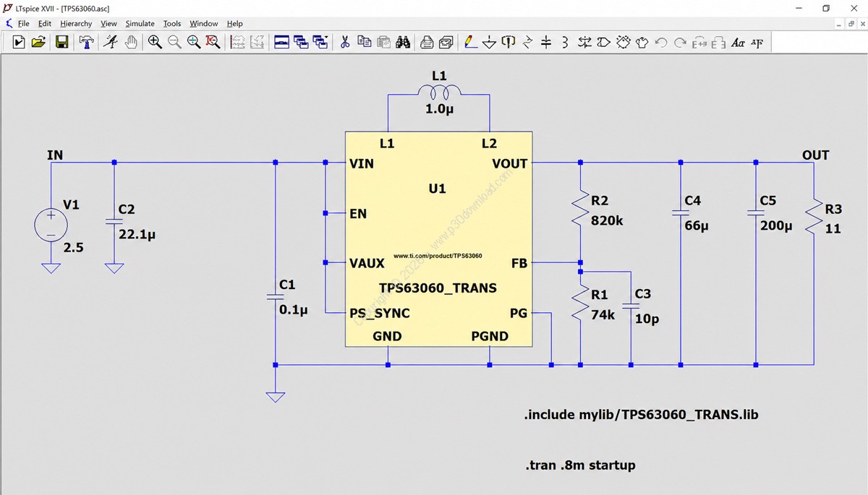868x495 pixels.
Task: Cut selection with the scissors icon
Action: pyautogui.click(x=345, y=43)
